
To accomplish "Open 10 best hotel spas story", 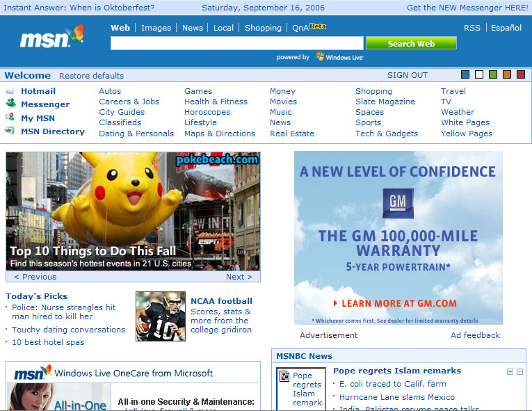I will coord(48,342).
